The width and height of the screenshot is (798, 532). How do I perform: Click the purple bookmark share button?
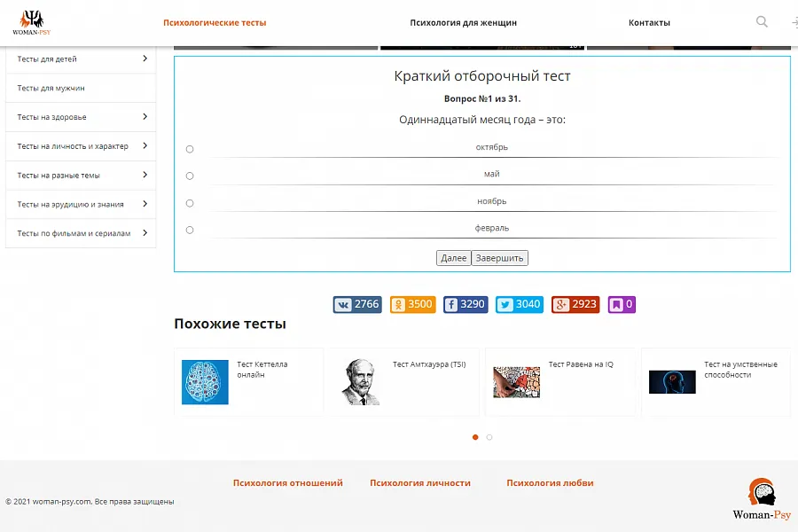point(622,304)
